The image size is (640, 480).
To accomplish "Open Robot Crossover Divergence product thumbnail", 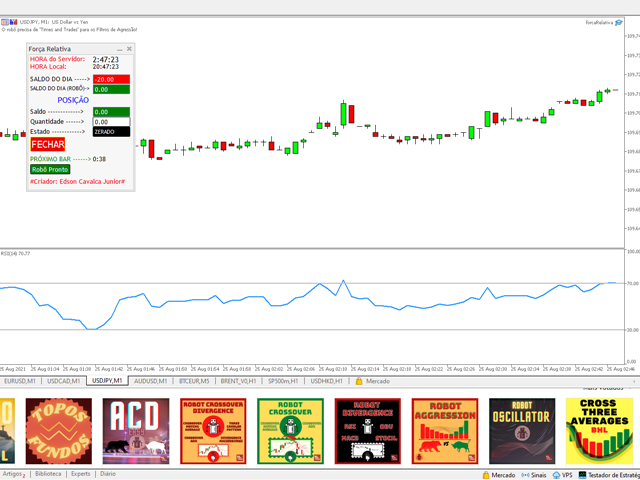I will click(213, 431).
